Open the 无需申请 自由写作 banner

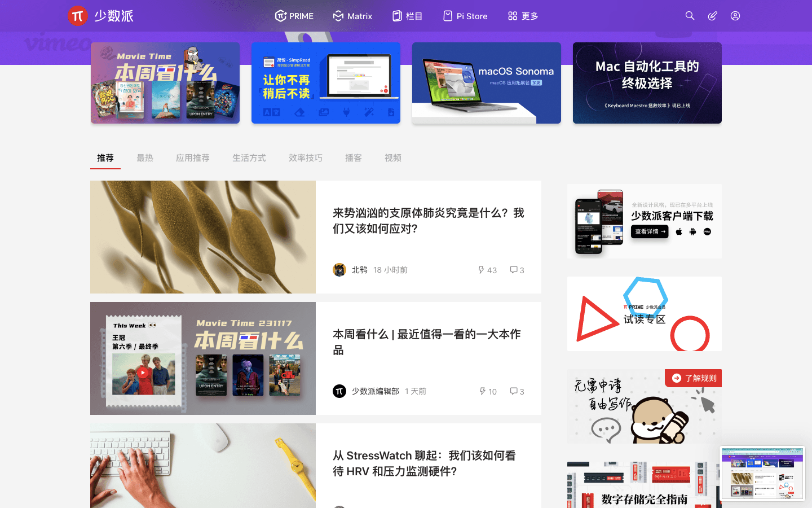(645, 407)
